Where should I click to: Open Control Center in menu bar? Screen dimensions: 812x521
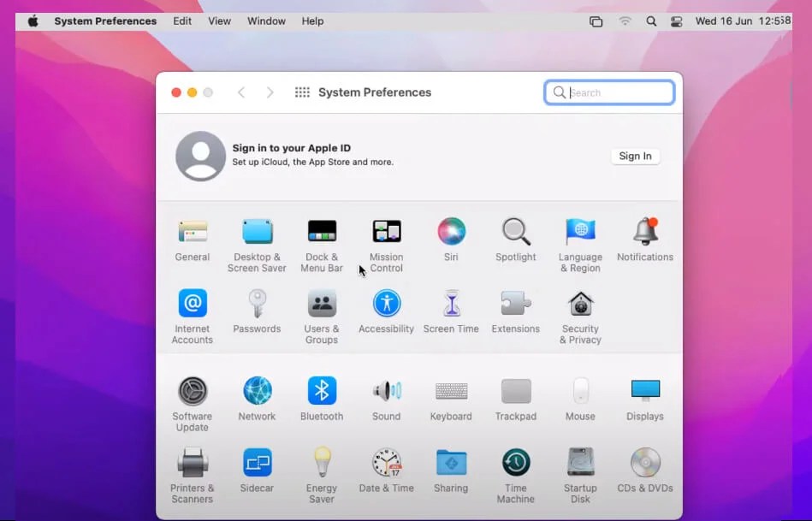pyautogui.click(x=676, y=21)
